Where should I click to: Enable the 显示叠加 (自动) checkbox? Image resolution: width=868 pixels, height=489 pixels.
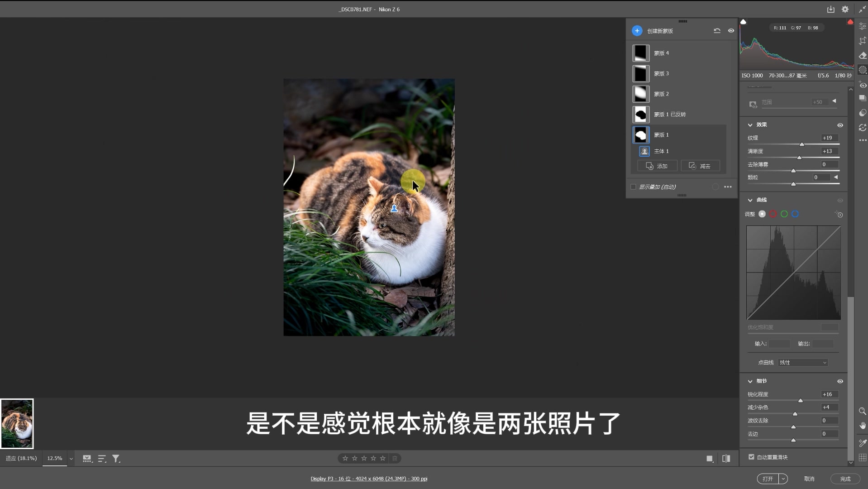click(x=633, y=187)
